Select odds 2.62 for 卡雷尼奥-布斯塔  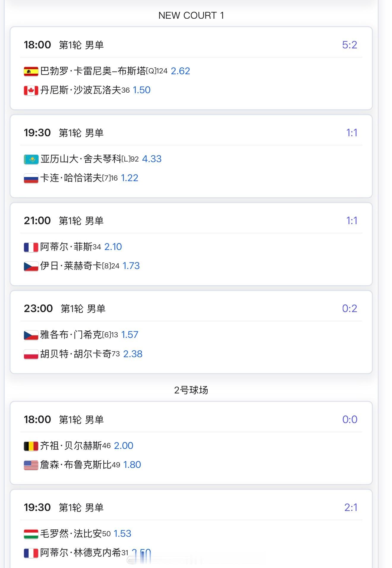(180, 71)
